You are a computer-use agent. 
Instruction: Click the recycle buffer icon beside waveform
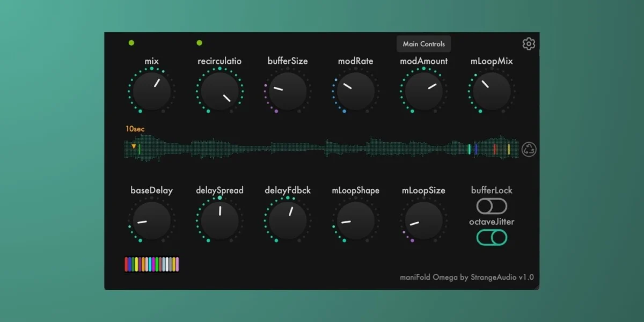529,149
